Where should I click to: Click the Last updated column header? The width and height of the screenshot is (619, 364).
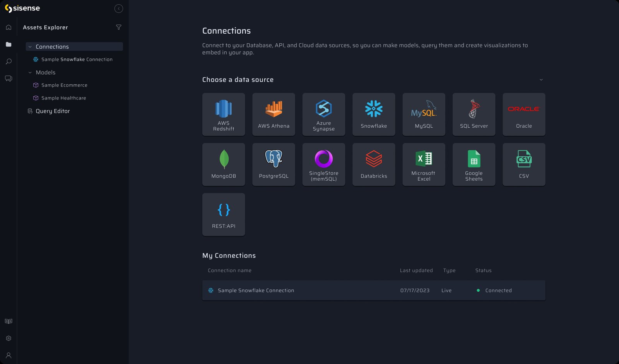point(416,270)
